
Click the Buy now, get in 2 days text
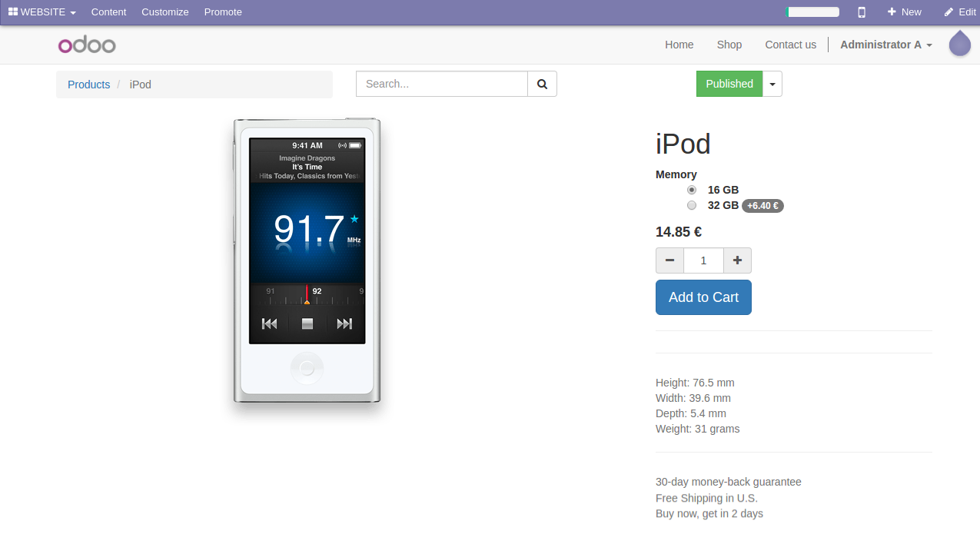(709, 513)
